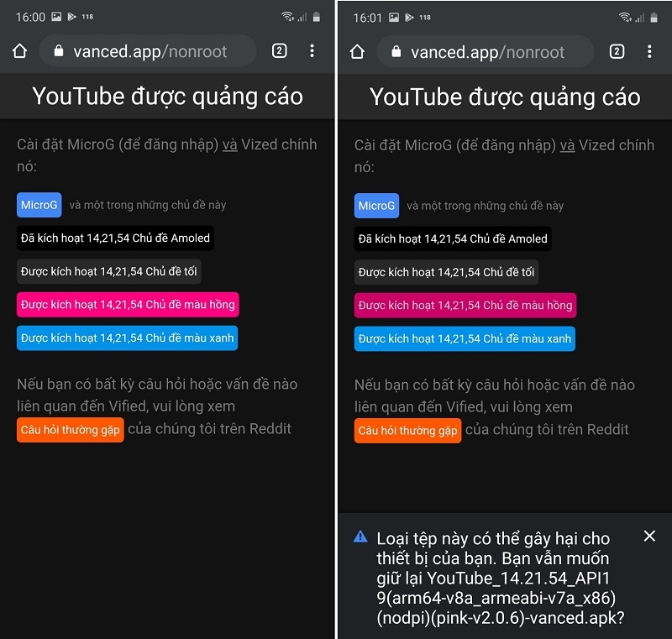Screen dimensions: 672x639
Task: Open tab switcher in right screenshot
Action: pos(617,52)
